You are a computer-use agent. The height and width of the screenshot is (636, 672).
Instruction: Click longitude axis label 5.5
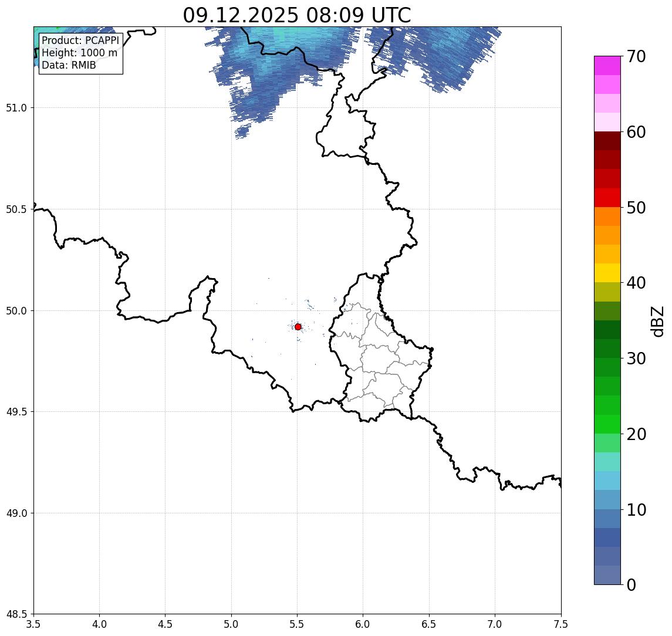click(x=297, y=624)
